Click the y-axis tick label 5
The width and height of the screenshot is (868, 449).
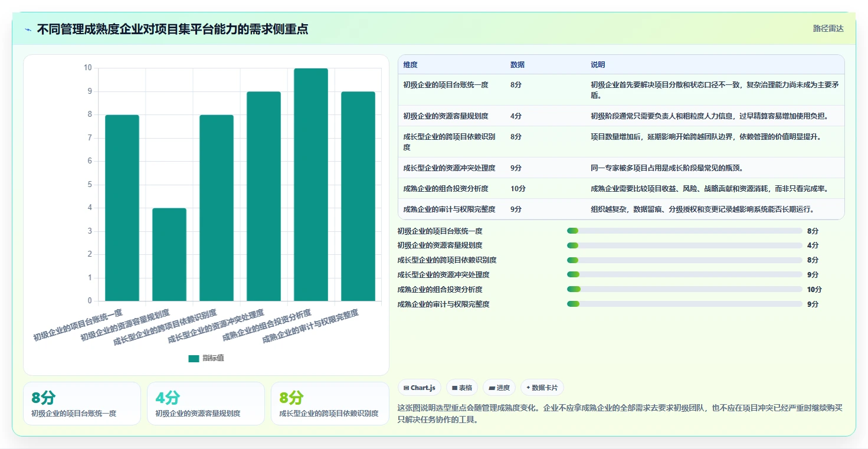(x=90, y=185)
